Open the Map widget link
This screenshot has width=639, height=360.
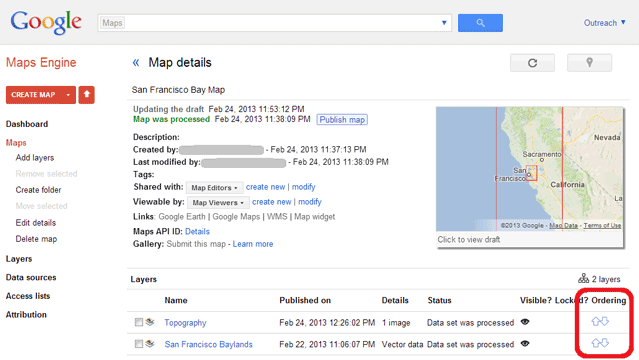[x=315, y=216]
